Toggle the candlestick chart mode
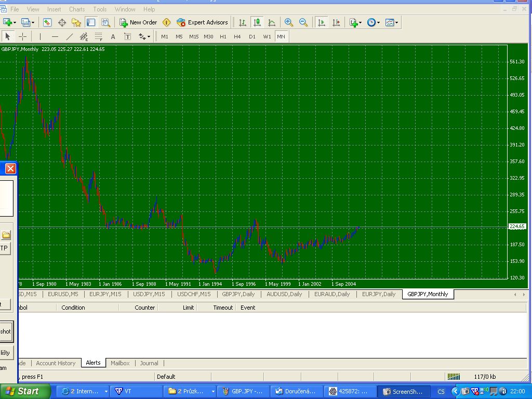 (x=257, y=22)
